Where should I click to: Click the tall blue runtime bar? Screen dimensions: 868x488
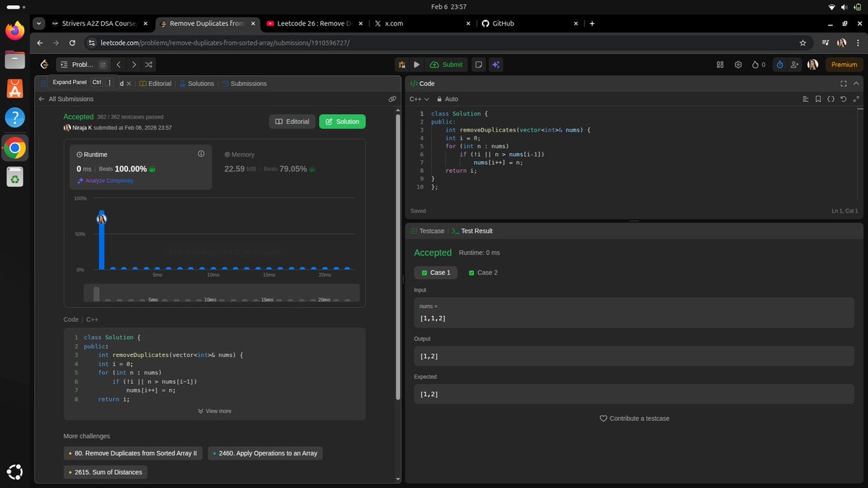(101, 241)
